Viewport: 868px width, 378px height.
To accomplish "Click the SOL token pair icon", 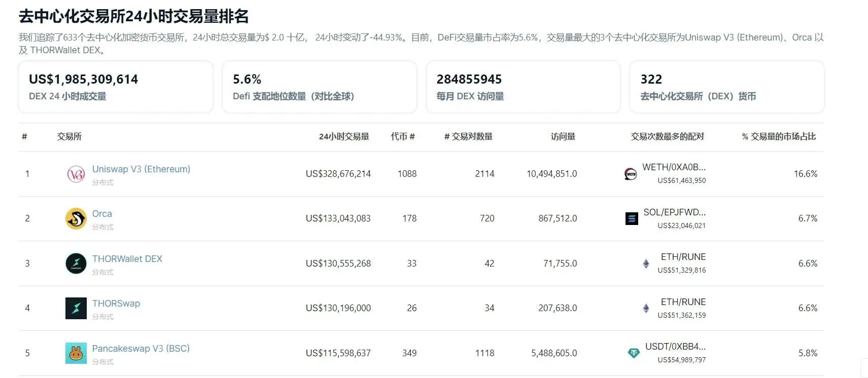I will pyautogui.click(x=632, y=219).
